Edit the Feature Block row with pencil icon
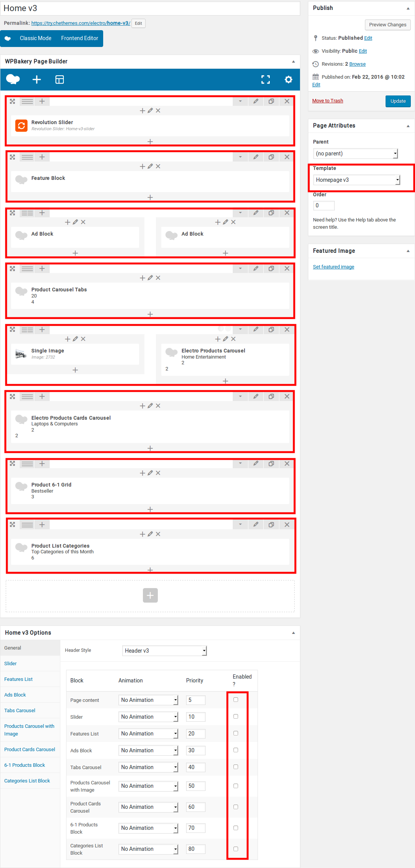Viewport: 415px width, 868px height. [x=256, y=157]
